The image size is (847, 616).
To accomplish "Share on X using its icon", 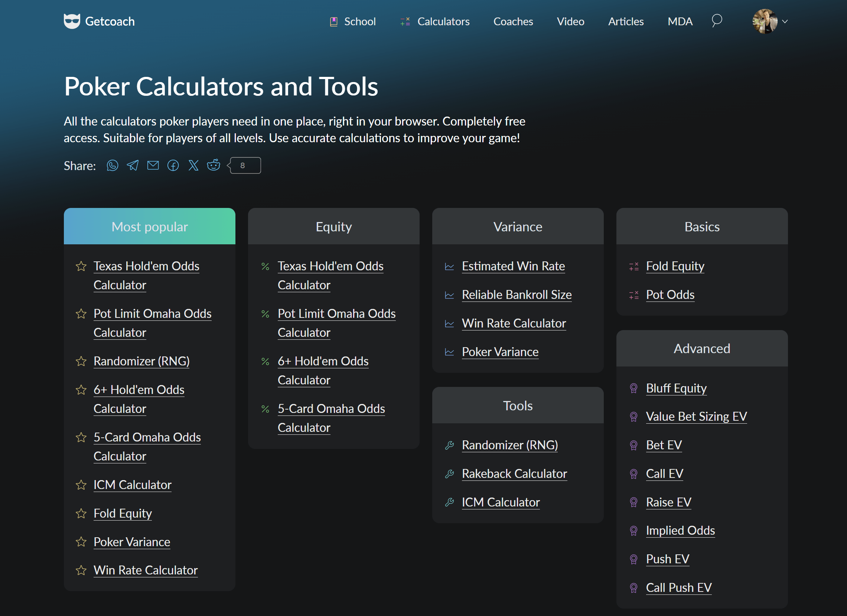I will pyautogui.click(x=193, y=165).
